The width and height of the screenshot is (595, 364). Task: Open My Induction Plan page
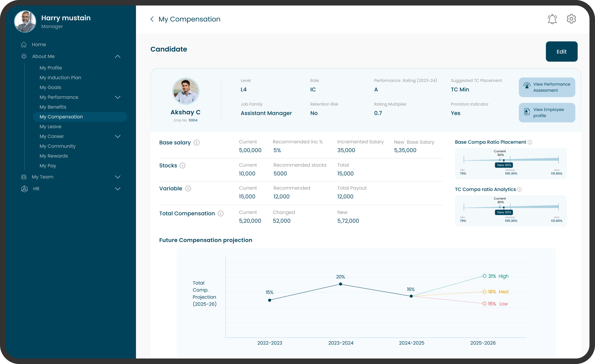pos(60,78)
